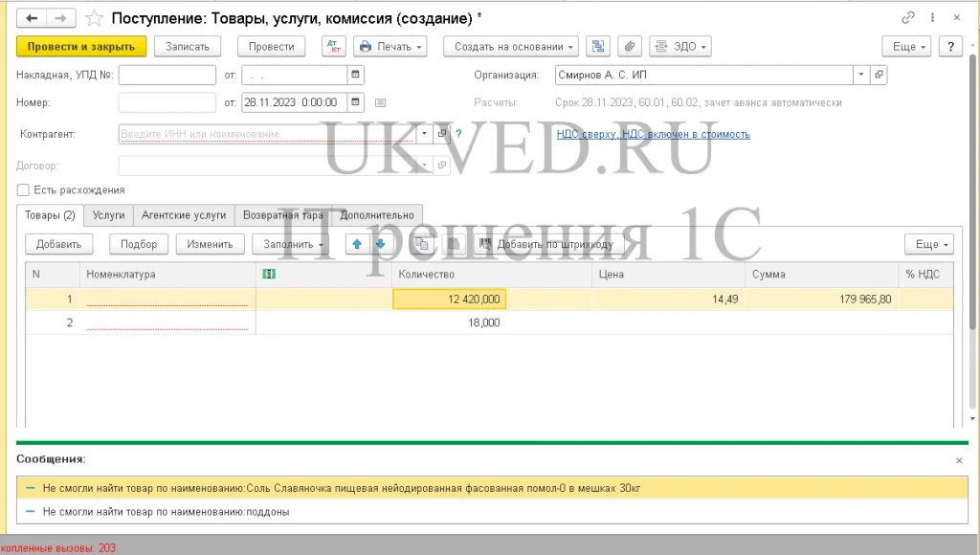Click the Количество column header
This screenshot has height=555, width=980.
[491, 274]
